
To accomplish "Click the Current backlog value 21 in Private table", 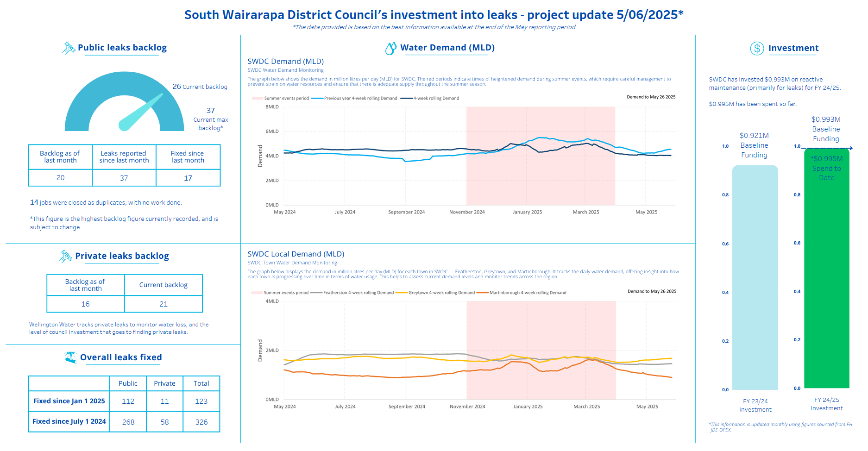I will click(x=164, y=304).
